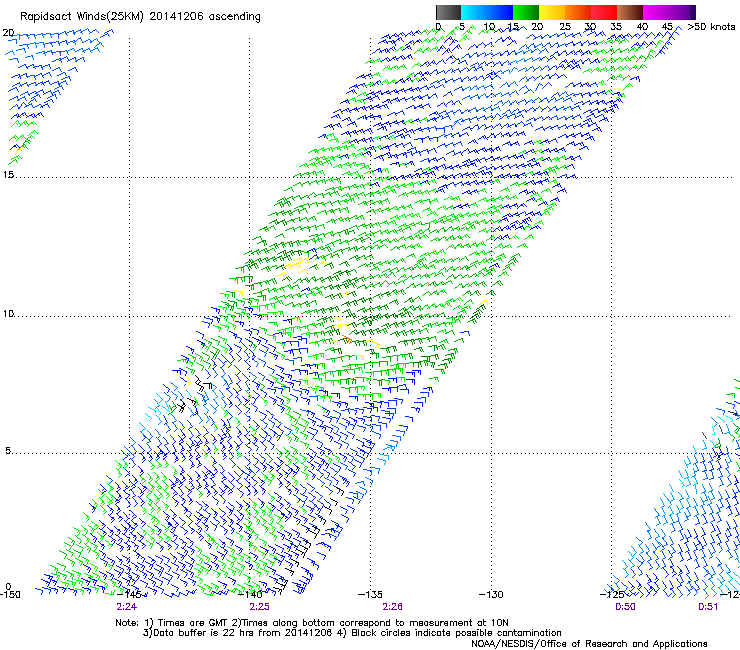Click the longitude label '-140'

point(250,595)
